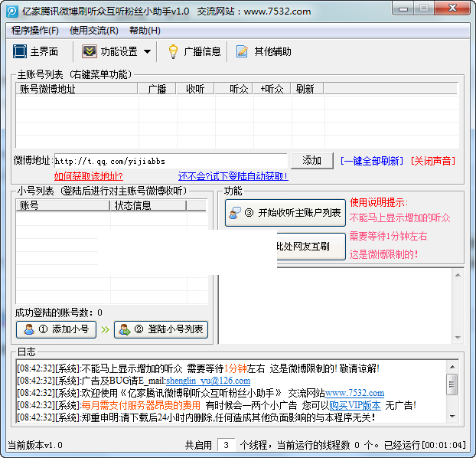Click 如何获取该地址? help link
The width and height of the screenshot is (476, 458).
[x=88, y=176]
